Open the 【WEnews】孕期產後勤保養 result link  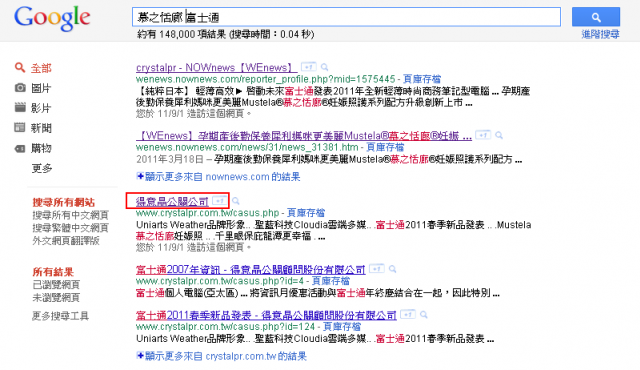click(304, 135)
